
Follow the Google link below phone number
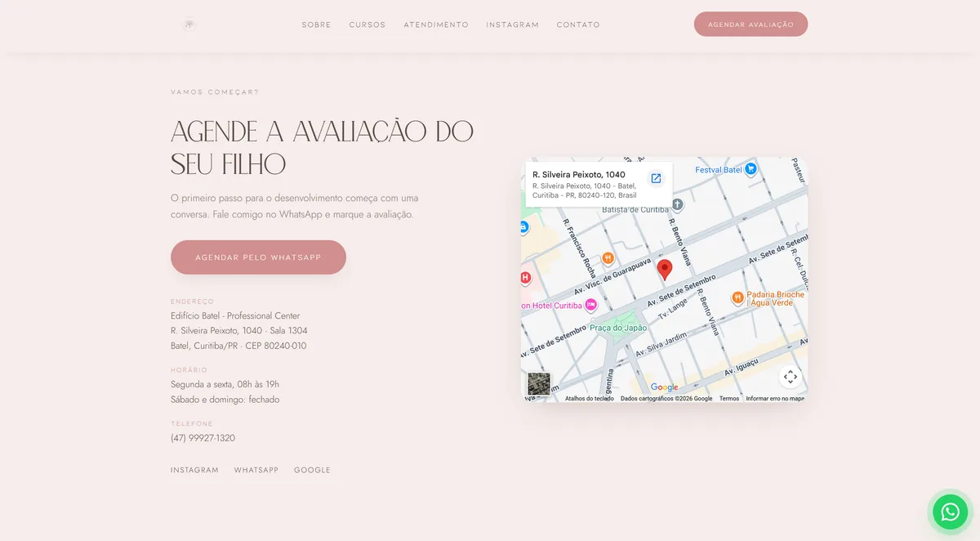point(312,470)
